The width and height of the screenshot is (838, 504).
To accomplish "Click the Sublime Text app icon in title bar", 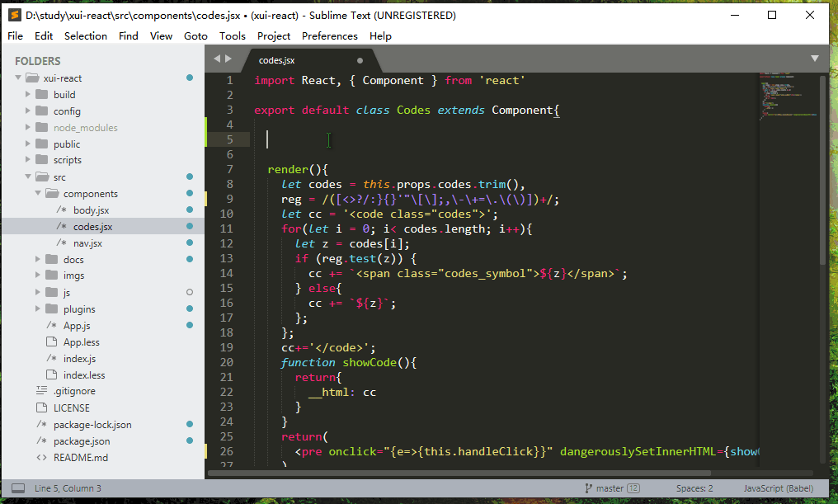I will tap(14, 15).
